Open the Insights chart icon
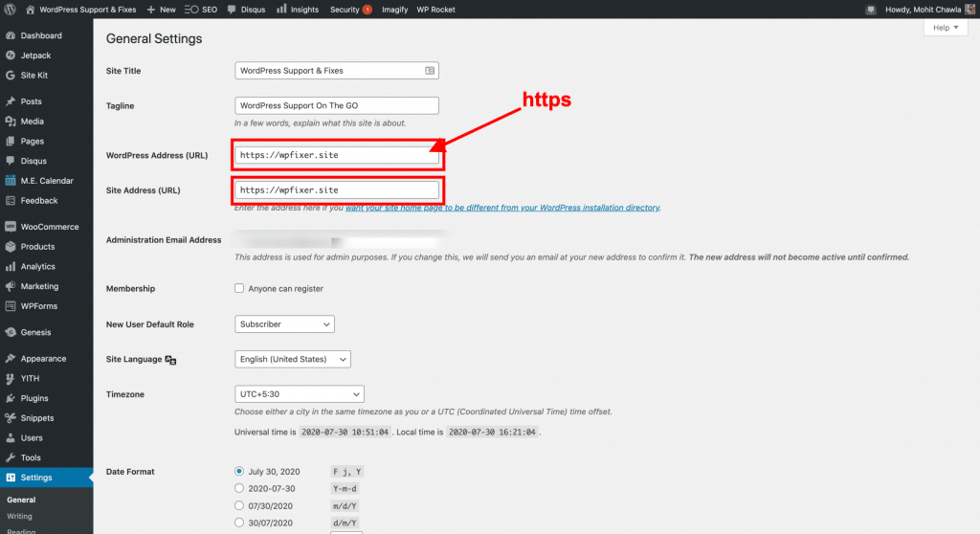This screenshot has height=534, width=980. point(282,9)
